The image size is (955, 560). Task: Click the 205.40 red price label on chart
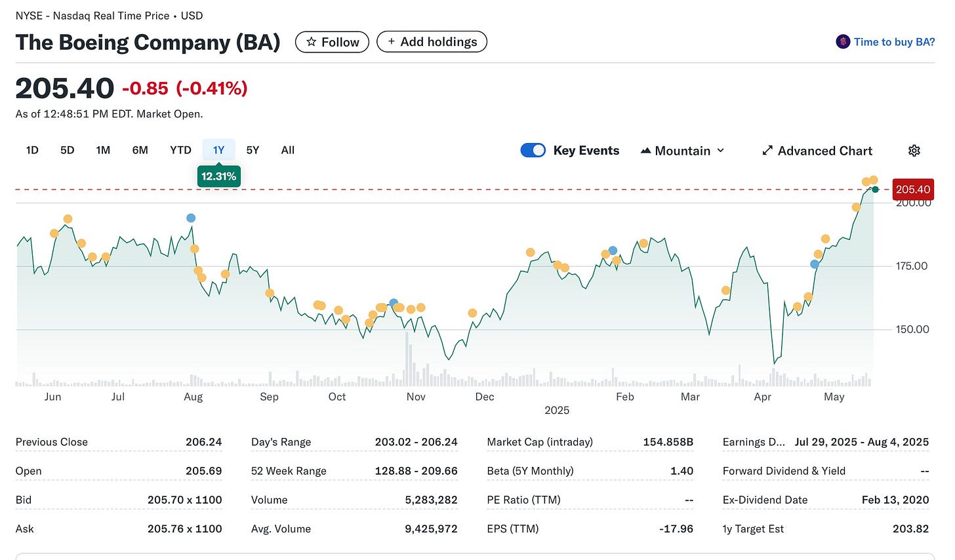click(x=913, y=190)
